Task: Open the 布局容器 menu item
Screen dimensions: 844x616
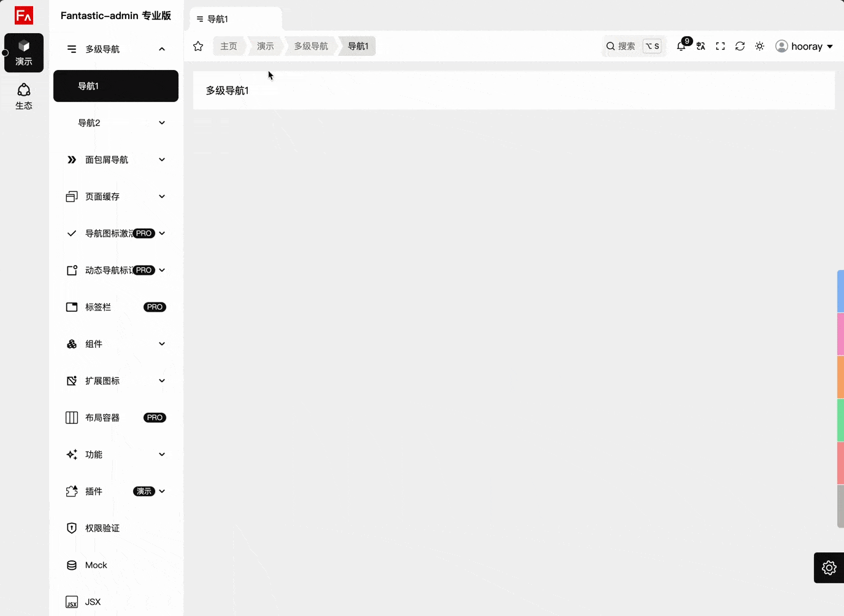Action: coord(116,417)
